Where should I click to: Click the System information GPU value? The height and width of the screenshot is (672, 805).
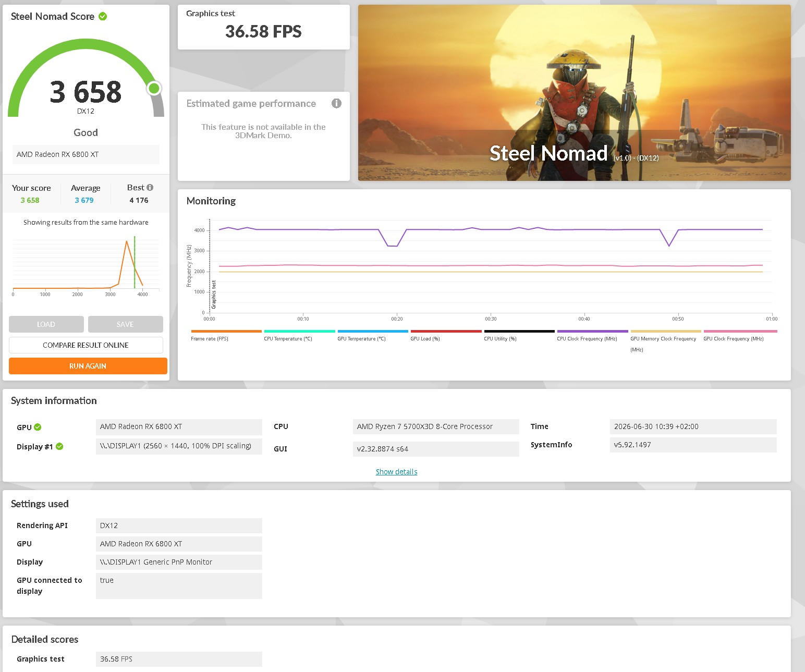[179, 426]
